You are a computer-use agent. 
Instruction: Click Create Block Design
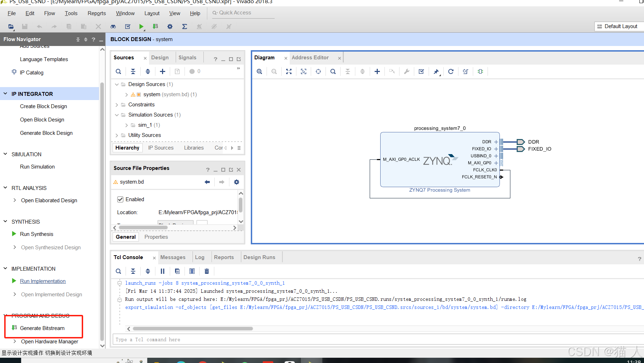point(43,106)
